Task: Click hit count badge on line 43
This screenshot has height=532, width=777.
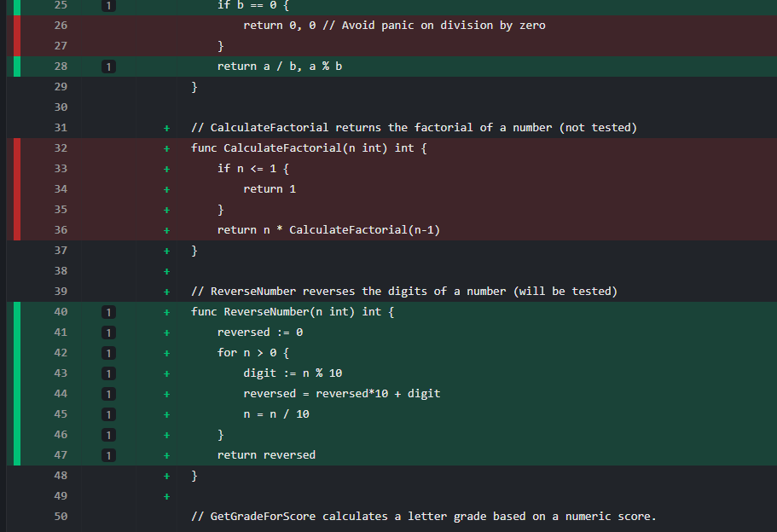Action: 108,373
